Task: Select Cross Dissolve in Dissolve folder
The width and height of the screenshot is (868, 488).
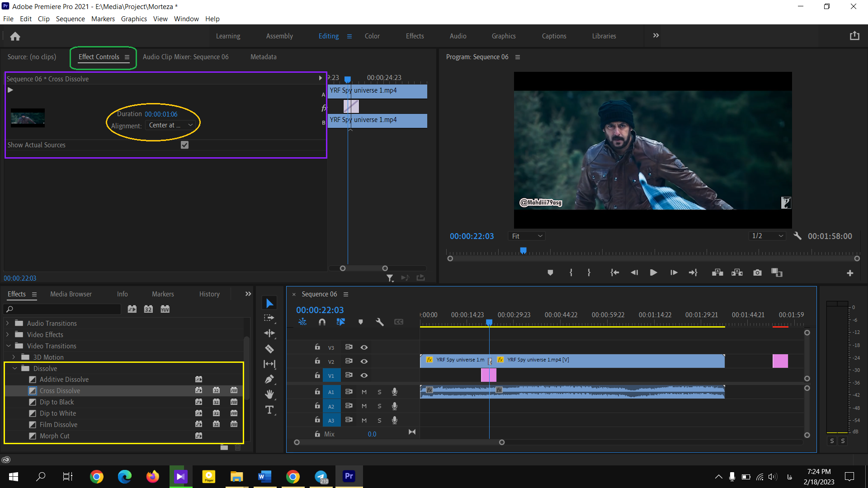Action: [x=60, y=391]
